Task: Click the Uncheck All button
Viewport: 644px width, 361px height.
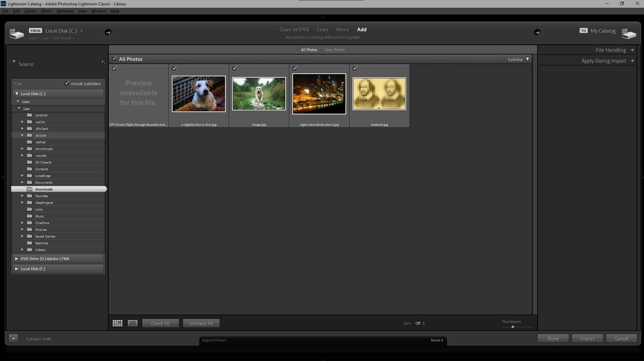Action: [201, 323]
